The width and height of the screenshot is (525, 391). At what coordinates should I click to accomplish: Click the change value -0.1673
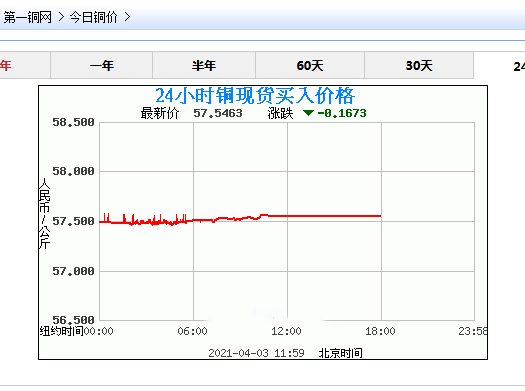[x=342, y=113]
